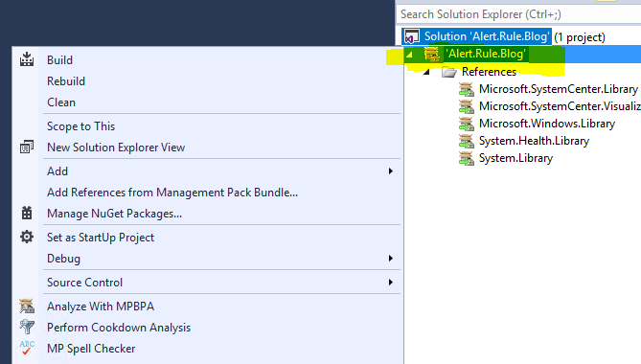
Task: Select Analyze With MPBPA
Action: click(x=101, y=307)
